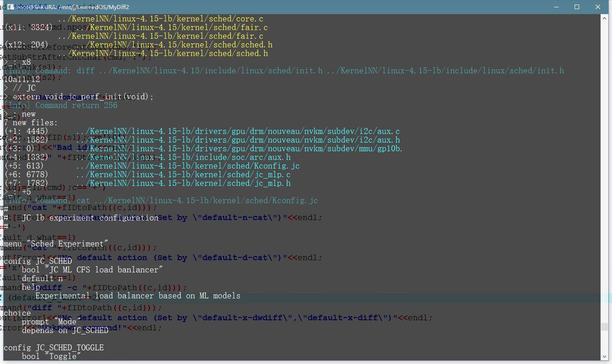The height and width of the screenshot is (364, 612).
Task: Click the (+5: 613) Kconfig.jc file row
Action: [152, 166]
